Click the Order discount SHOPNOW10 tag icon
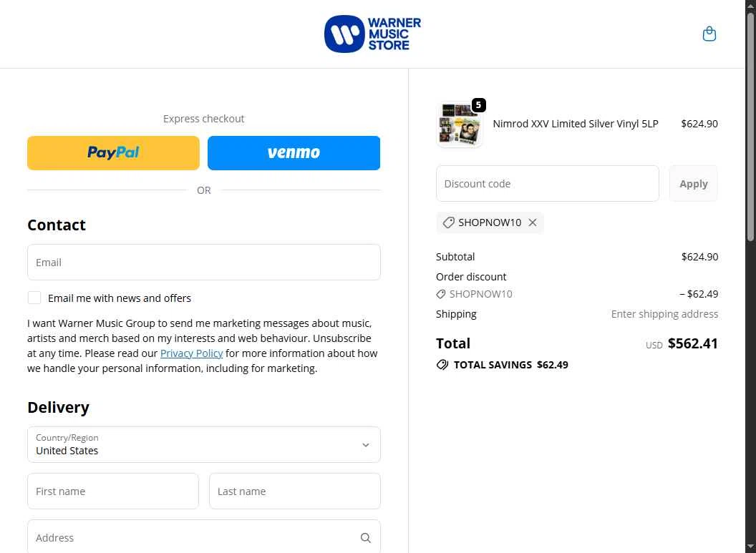Screen dimensions: 756x553 pos(441,294)
